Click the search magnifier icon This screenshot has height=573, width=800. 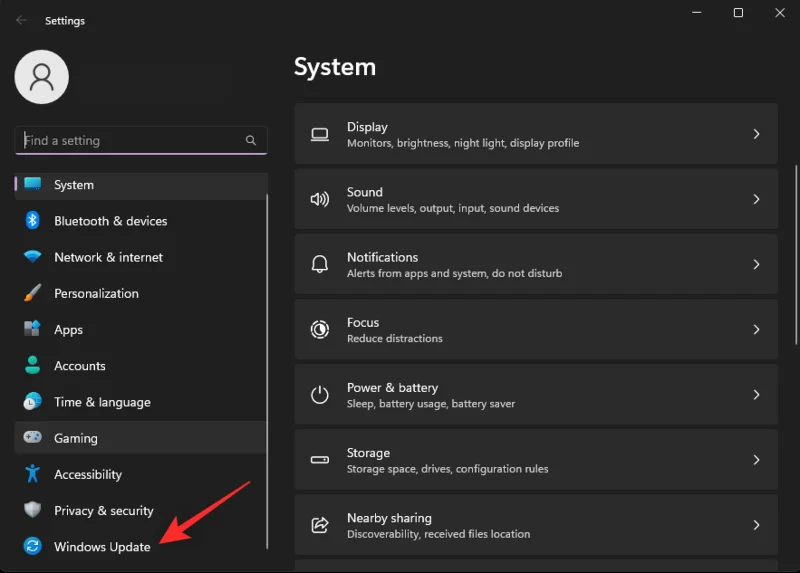(251, 140)
